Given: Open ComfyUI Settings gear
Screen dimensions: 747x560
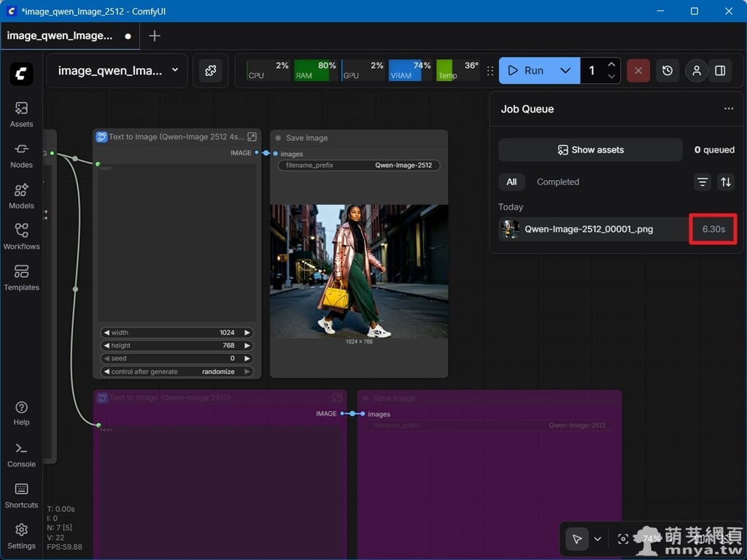Looking at the screenshot, I should 21,536.
